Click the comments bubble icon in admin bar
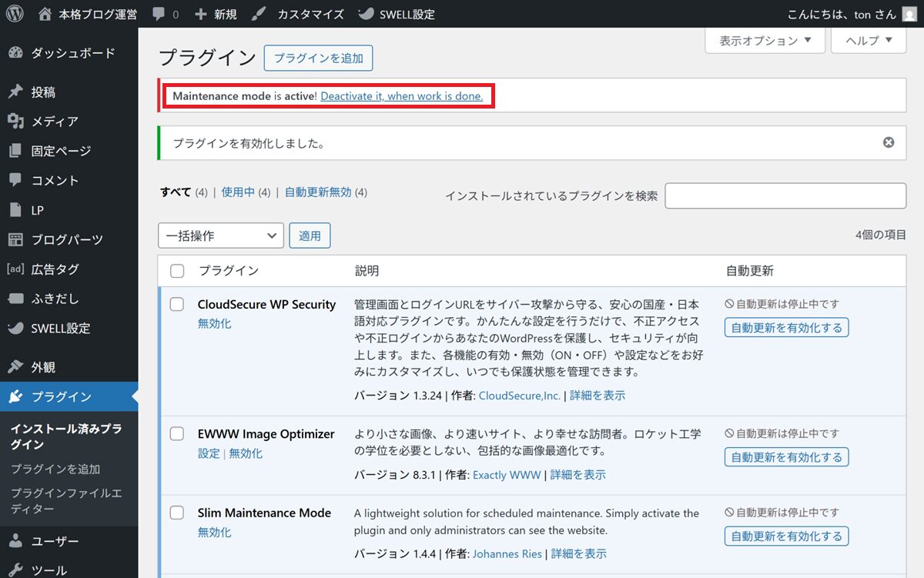Screen dimensions: 924x578 point(159,14)
